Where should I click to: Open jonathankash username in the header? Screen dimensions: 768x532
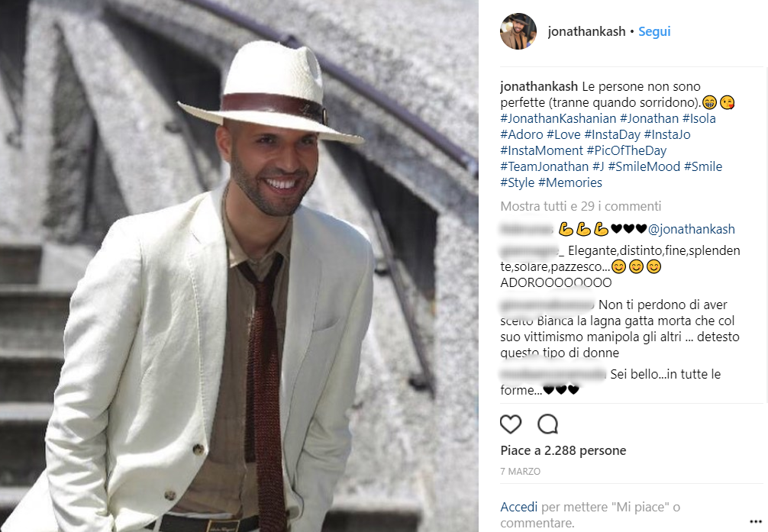586,31
